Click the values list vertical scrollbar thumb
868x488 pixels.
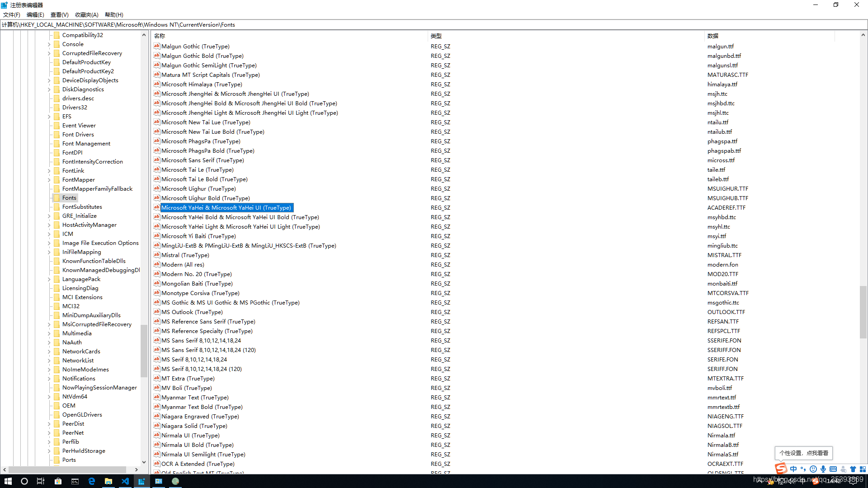pos(863,312)
